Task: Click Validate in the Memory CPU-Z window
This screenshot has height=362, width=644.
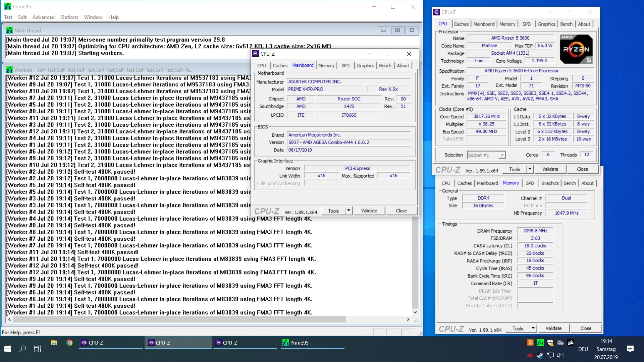Action: pyautogui.click(x=553, y=328)
